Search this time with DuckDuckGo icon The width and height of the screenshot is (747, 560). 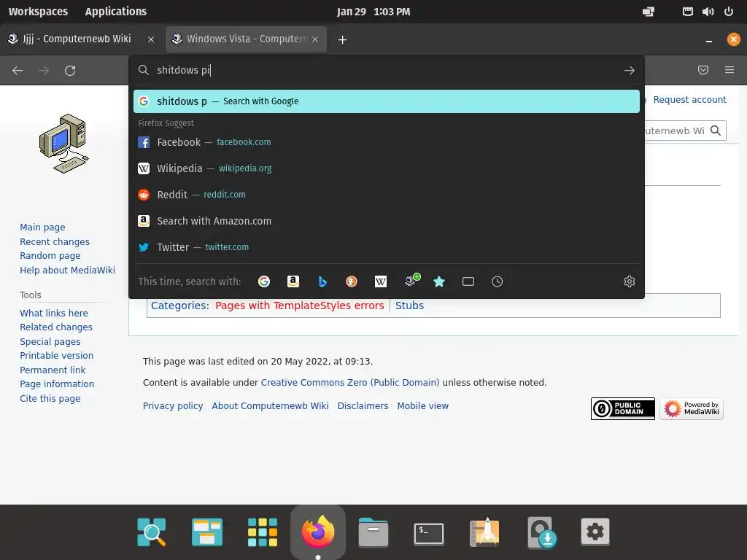(352, 281)
